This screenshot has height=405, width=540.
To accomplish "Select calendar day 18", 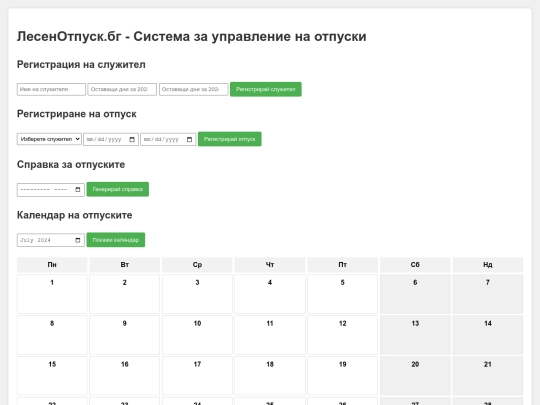I will pyautogui.click(x=270, y=376).
